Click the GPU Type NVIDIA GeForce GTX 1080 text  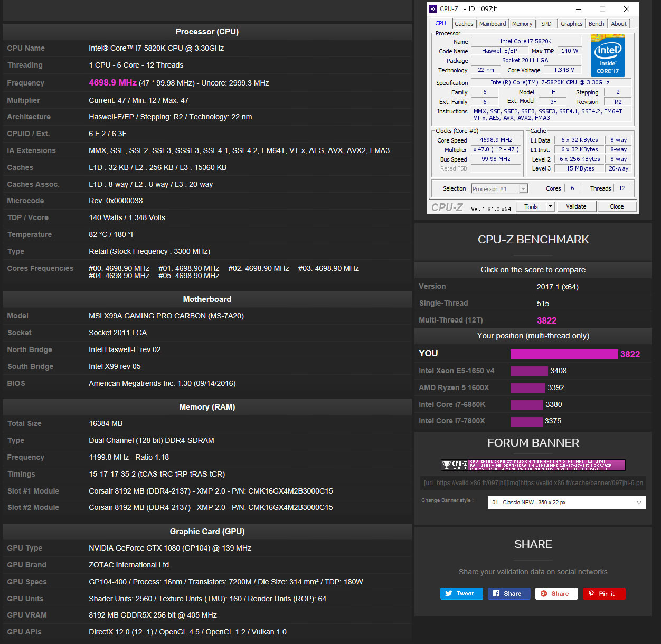[170, 548]
